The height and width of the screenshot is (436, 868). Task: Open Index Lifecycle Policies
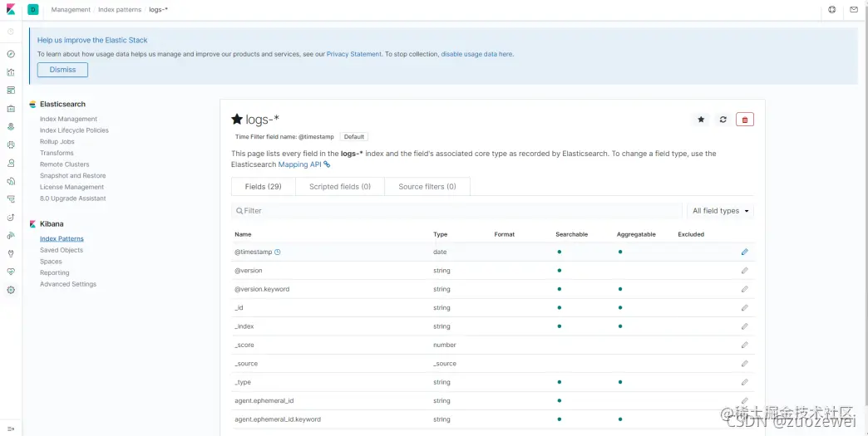(x=74, y=130)
